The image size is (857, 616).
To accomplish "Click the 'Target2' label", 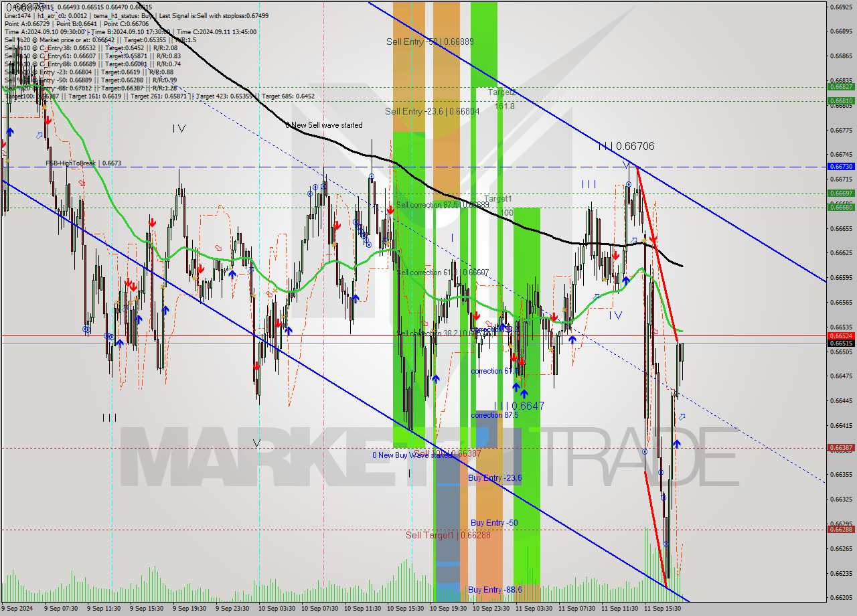I will 501,92.
